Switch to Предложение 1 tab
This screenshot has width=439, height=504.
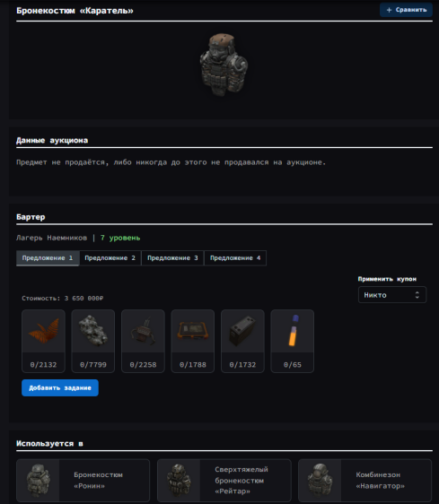tap(48, 258)
